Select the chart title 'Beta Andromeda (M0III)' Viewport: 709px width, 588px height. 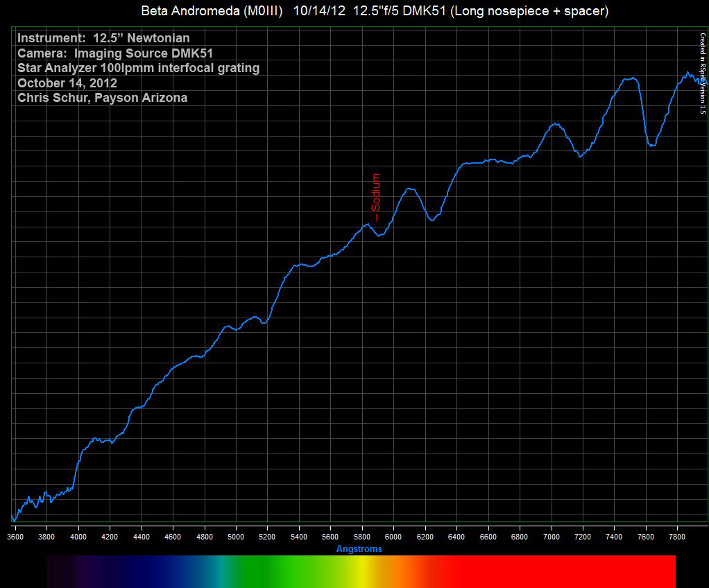(212, 11)
